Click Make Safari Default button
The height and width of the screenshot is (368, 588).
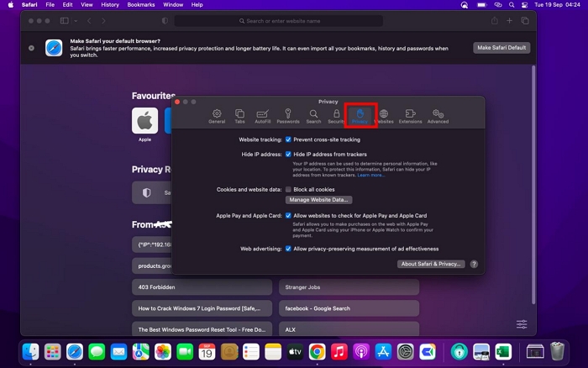pyautogui.click(x=501, y=48)
